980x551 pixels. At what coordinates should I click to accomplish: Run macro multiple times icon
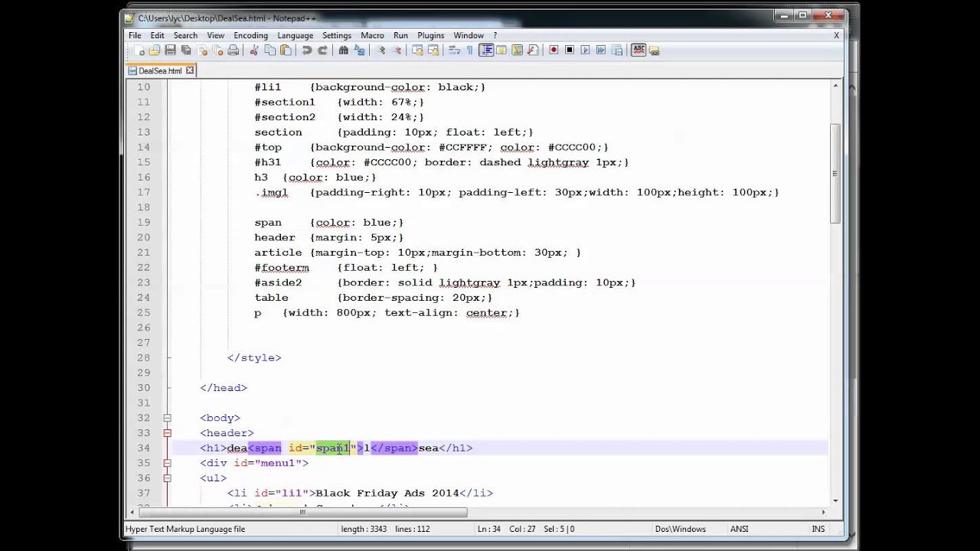coord(600,51)
